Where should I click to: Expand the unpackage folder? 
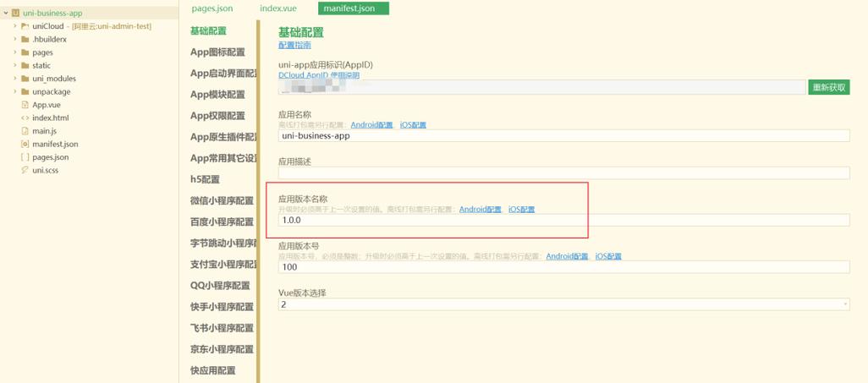tap(15, 92)
